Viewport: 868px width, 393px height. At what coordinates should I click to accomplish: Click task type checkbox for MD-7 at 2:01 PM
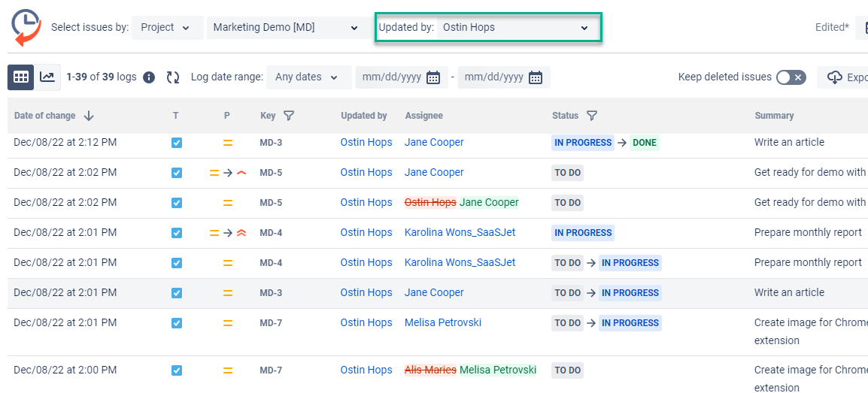coord(177,323)
